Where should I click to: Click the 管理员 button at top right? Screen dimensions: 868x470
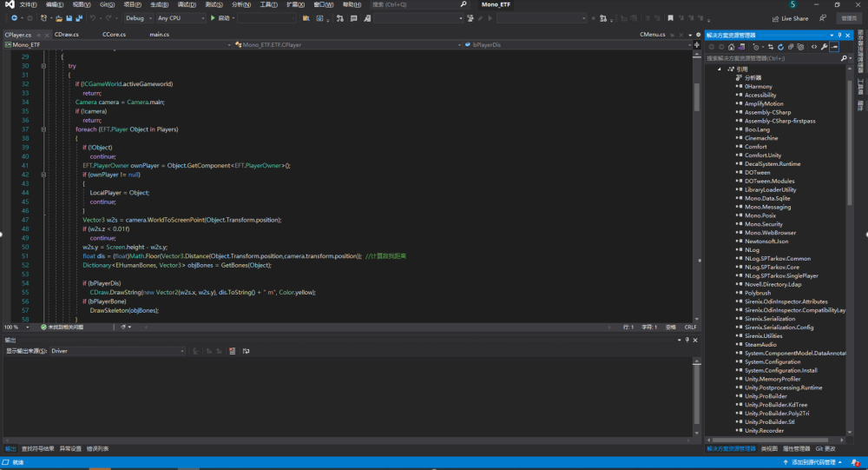coord(848,17)
